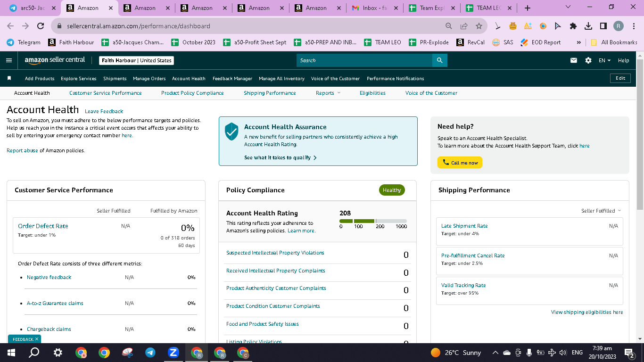
Task: Open a new browser tab with plus icon
Action: coord(528,8)
